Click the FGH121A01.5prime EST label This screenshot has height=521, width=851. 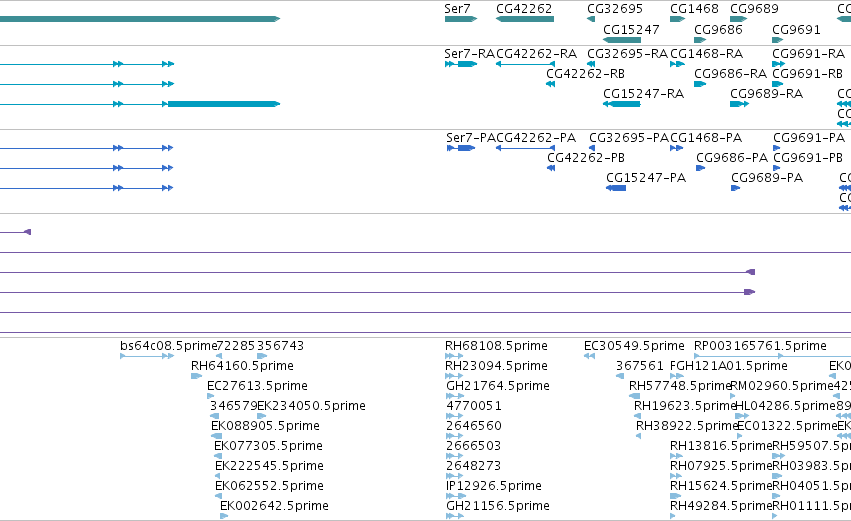729,366
